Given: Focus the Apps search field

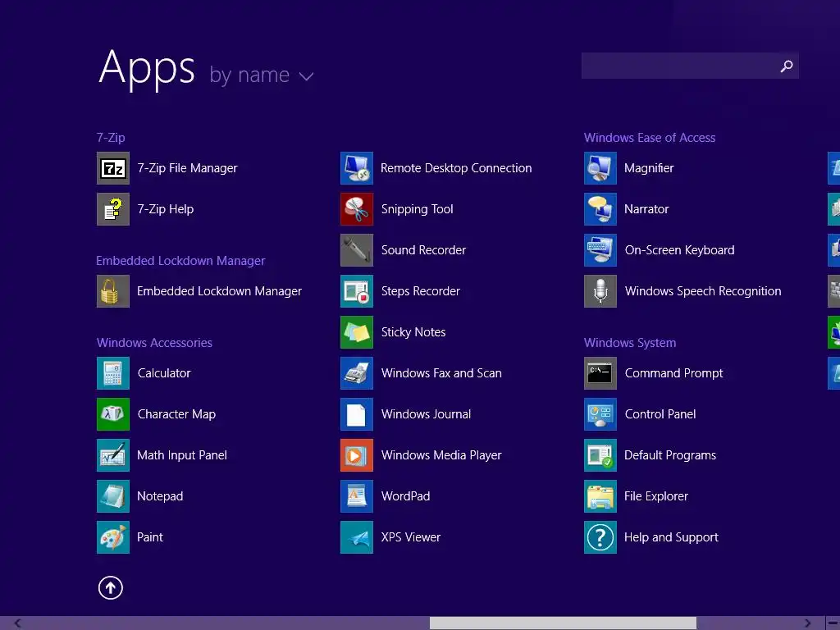Looking at the screenshot, I should click(690, 66).
